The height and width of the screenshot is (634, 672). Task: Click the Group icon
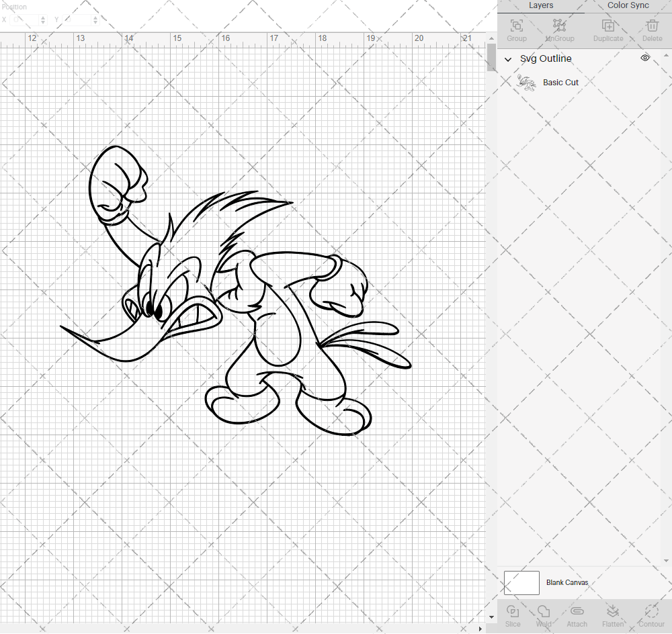(516, 26)
